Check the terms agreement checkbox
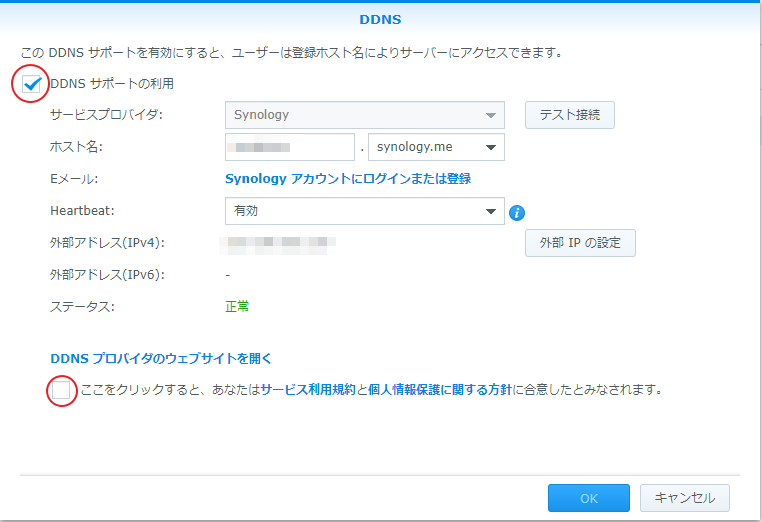The height and width of the screenshot is (522, 762). [61, 390]
